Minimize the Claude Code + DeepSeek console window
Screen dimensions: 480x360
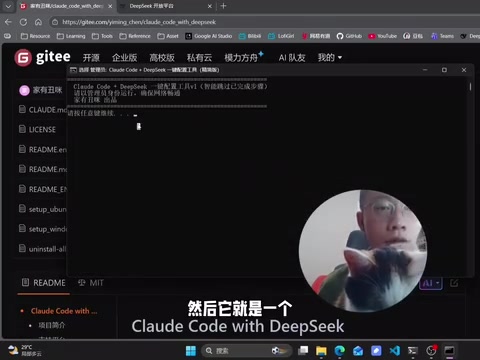[x=425, y=70]
